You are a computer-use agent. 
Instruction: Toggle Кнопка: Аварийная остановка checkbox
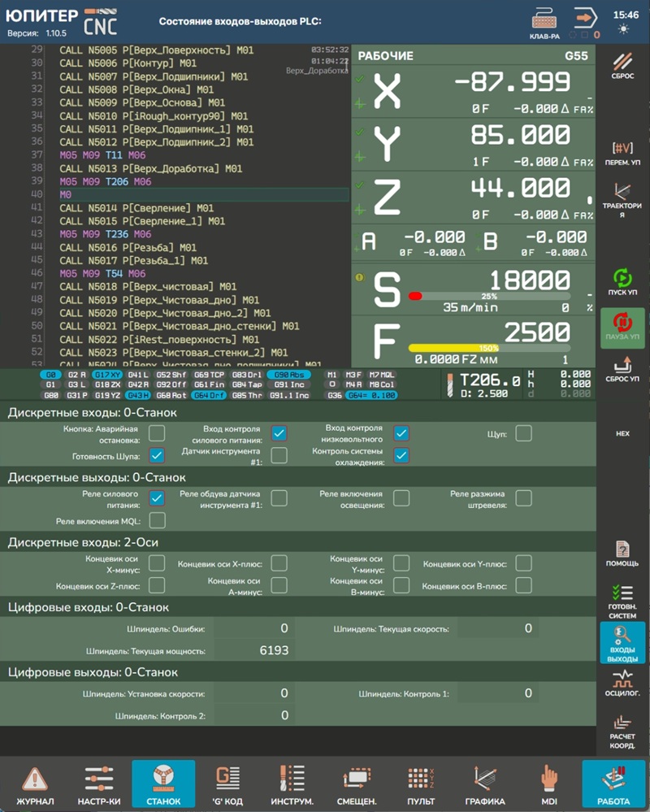[x=157, y=433]
